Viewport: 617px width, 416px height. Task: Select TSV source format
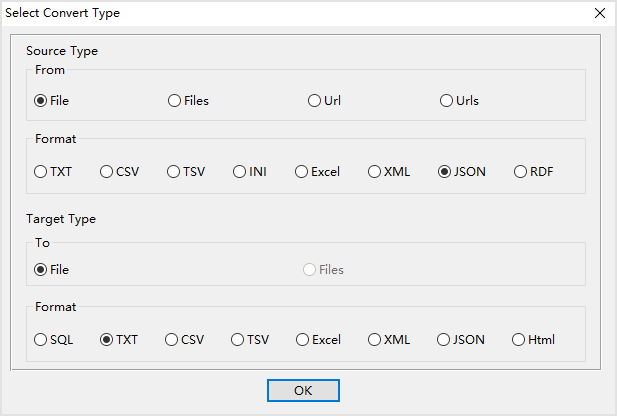(173, 171)
